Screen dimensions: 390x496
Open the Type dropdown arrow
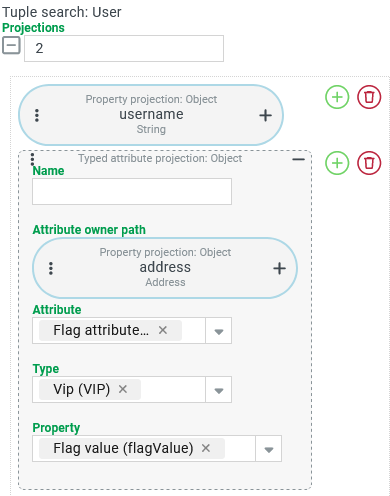(219, 390)
